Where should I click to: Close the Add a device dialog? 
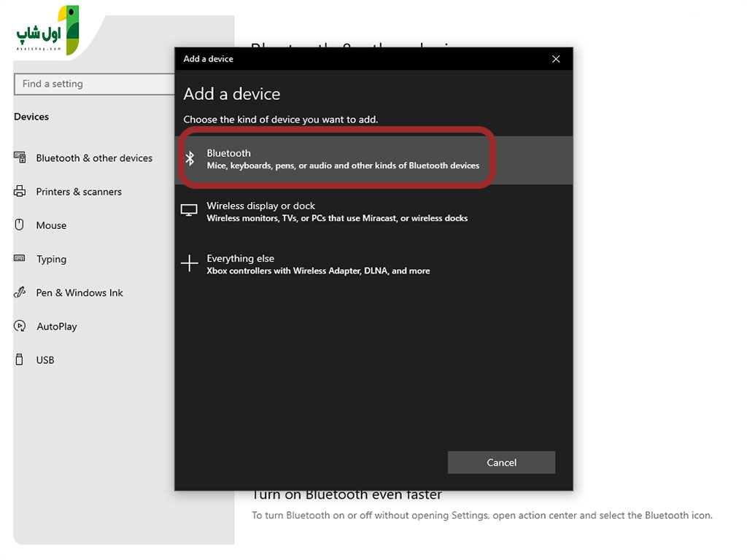(556, 59)
